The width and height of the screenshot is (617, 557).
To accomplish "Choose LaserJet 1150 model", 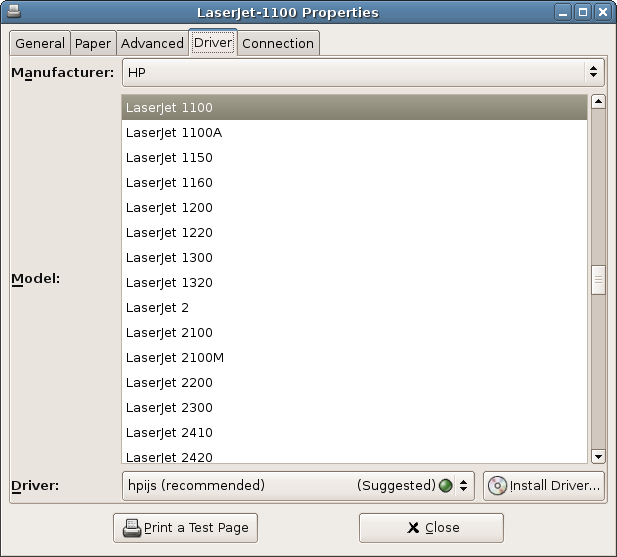I will pos(354,157).
